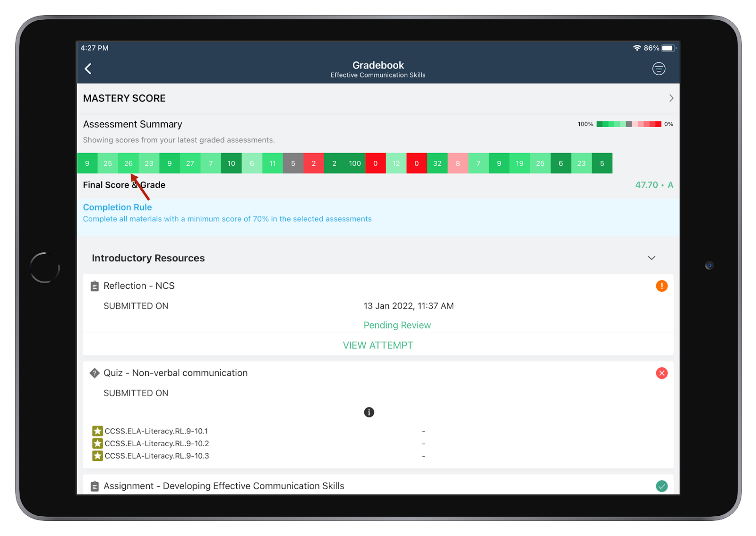The width and height of the screenshot is (756, 536).
Task: Tap the submission date 13 Jan 2022
Action: (408, 306)
